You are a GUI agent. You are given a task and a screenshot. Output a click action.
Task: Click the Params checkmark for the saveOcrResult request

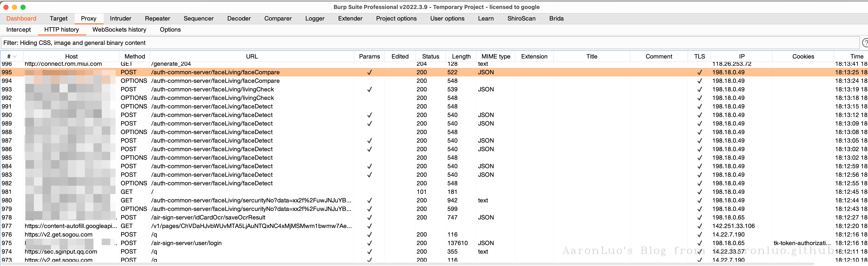(369, 218)
